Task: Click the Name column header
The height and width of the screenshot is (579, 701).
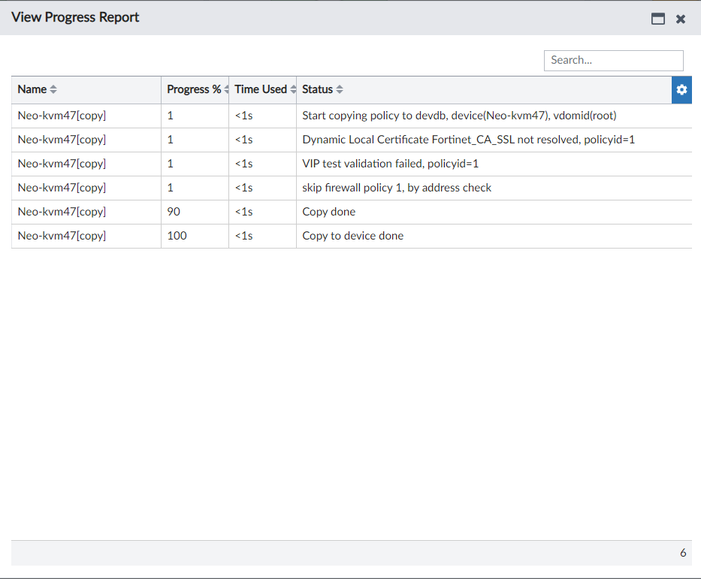Action: [32, 90]
